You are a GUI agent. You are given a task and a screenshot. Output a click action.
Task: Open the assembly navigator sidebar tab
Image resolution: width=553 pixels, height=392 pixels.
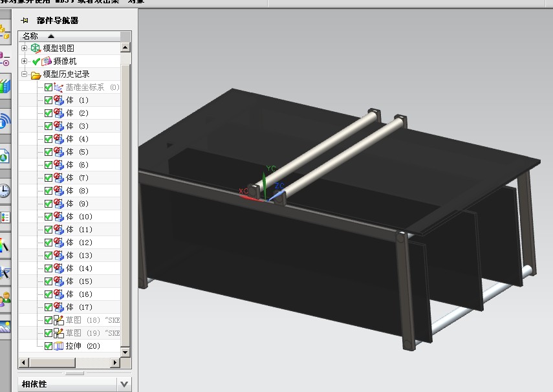pos(5,32)
